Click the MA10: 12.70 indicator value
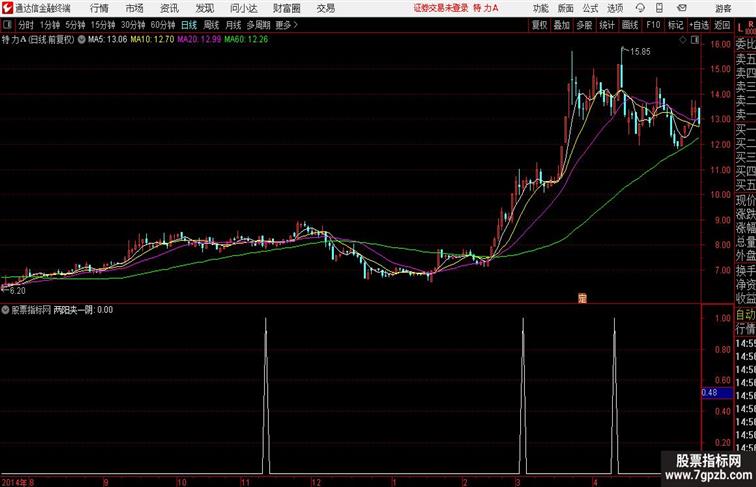 pyautogui.click(x=152, y=40)
